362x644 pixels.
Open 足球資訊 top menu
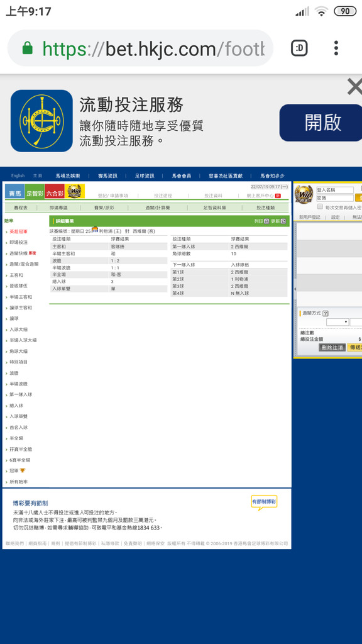(145, 176)
